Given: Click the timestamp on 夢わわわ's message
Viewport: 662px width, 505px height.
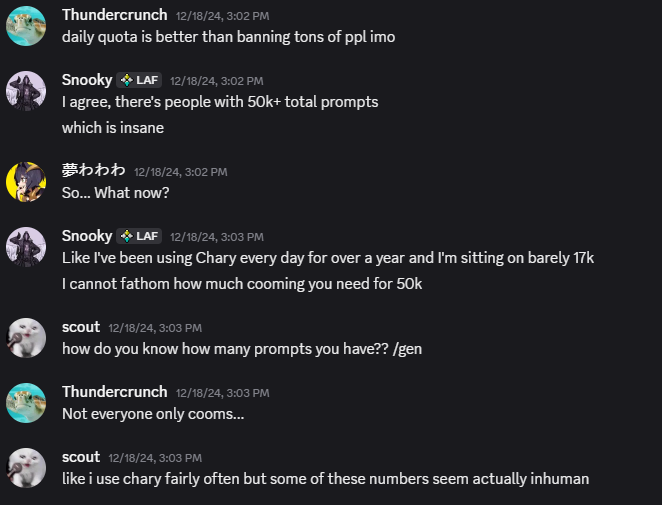Looking at the screenshot, I should (x=181, y=172).
